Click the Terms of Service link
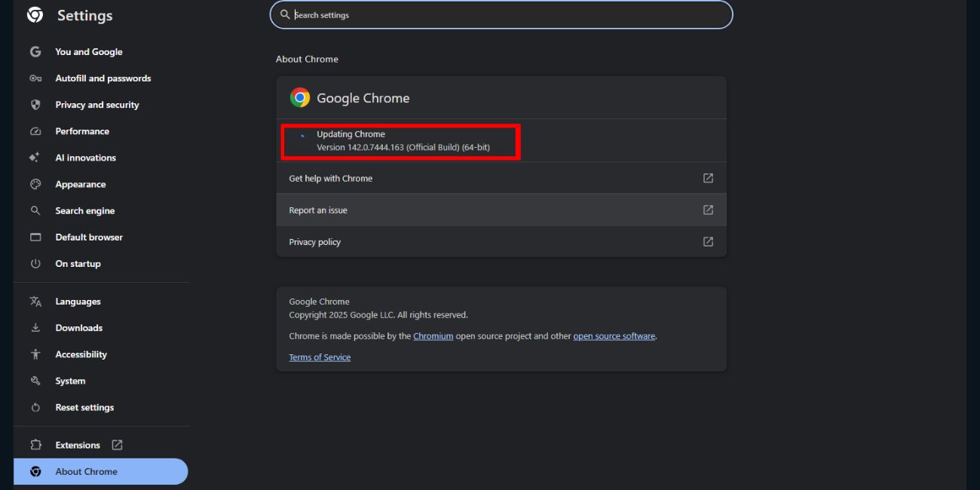This screenshot has height=490, width=980. [x=320, y=357]
